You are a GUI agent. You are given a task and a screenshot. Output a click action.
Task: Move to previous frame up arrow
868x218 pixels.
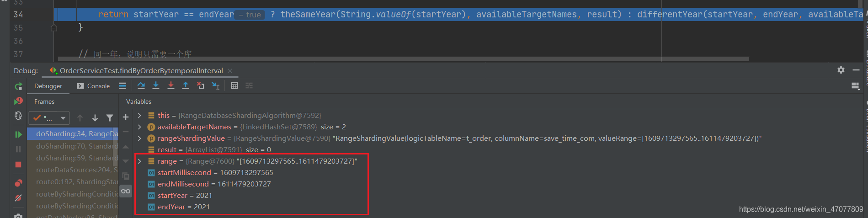tap(80, 118)
